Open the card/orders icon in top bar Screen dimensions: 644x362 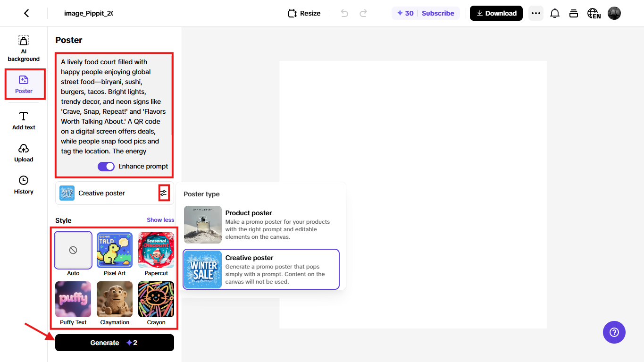(x=574, y=13)
